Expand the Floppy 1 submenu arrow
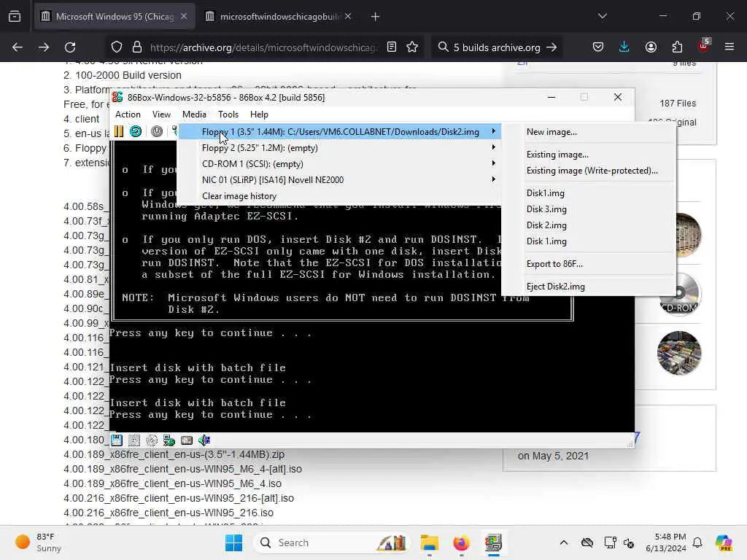 494,131
